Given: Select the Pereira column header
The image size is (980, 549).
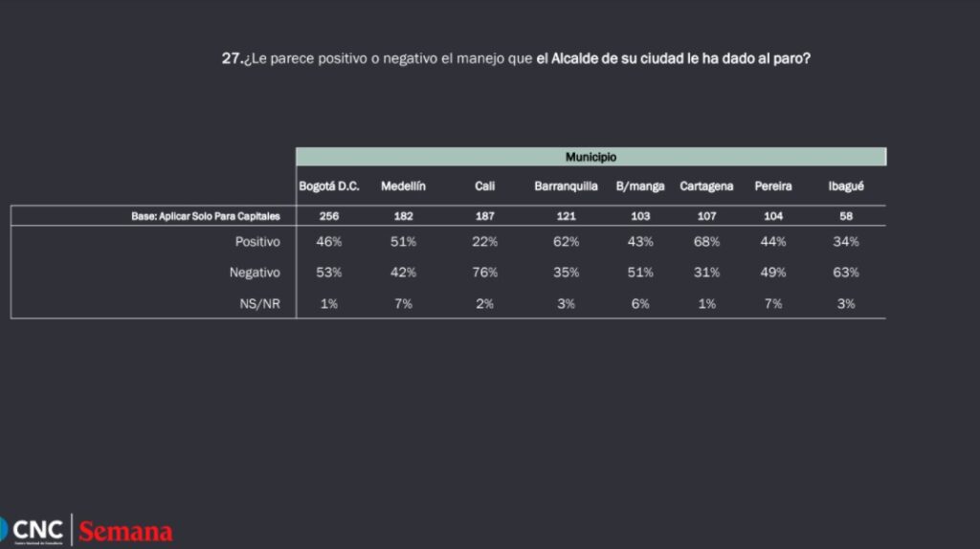Looking at the screenshot, I should (x=773, y=187).
